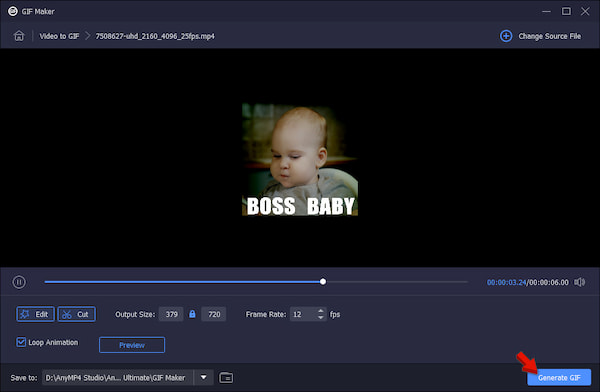Click the BOSS BABY video preview

300,159
